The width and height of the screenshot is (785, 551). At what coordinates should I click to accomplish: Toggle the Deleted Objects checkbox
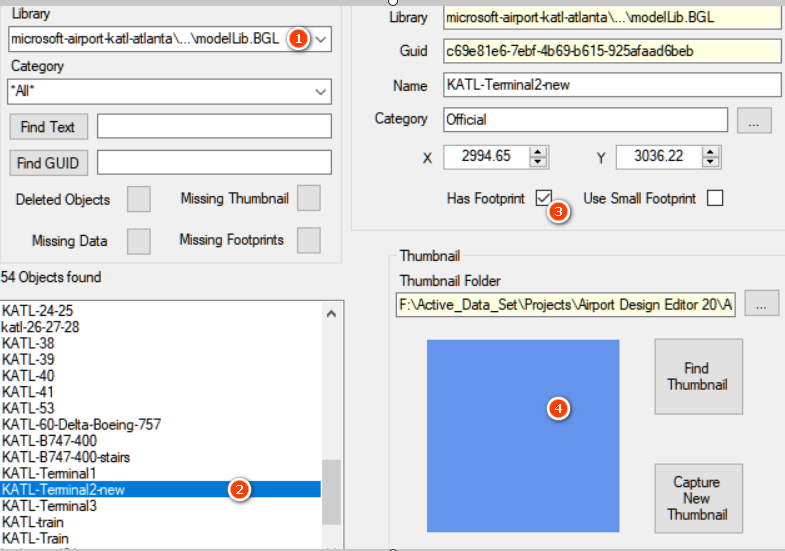click(139, 199)
